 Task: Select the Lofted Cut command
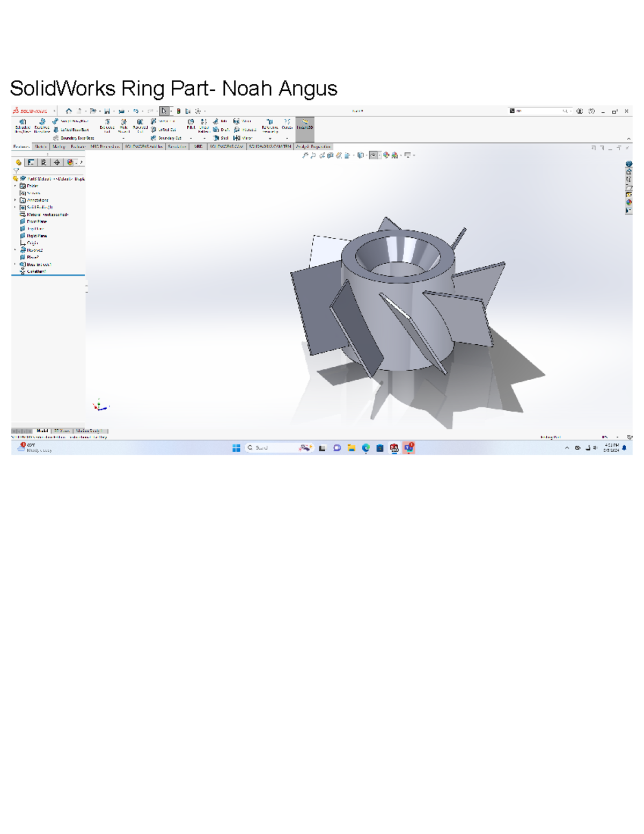click(164, 129)
